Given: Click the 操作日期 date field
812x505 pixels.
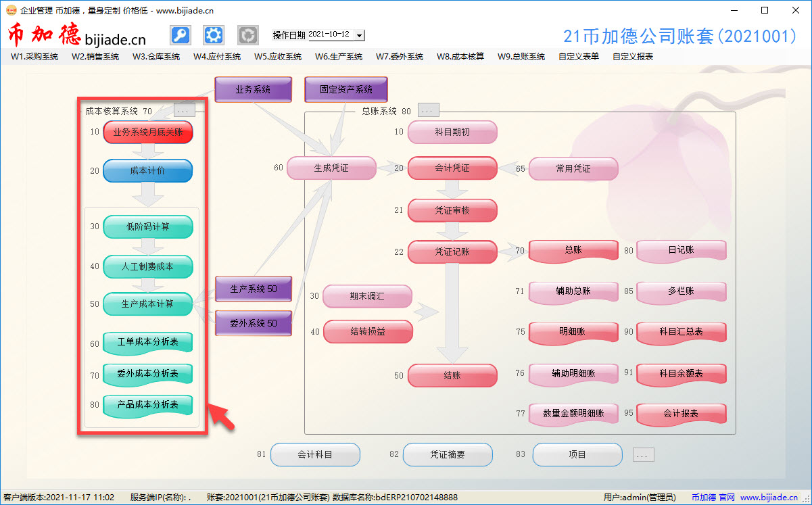Looking at the screenshot, I should click(330, 34).
